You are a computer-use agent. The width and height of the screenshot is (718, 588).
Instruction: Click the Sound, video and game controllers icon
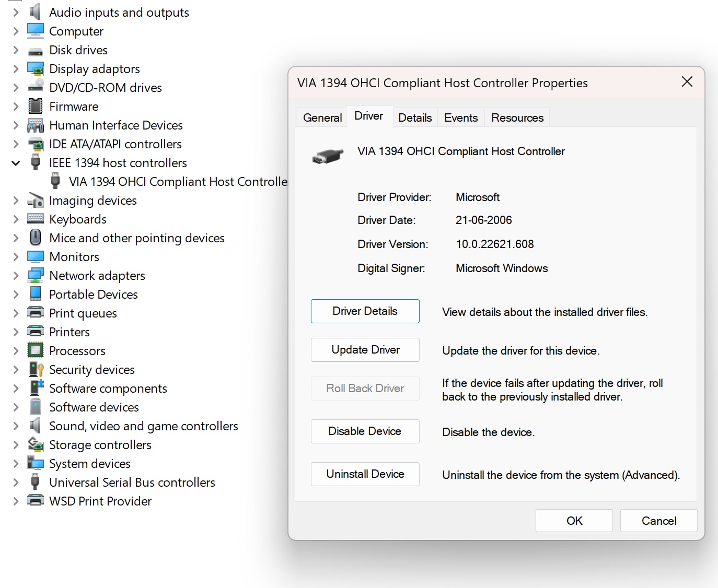pos(35,426)
